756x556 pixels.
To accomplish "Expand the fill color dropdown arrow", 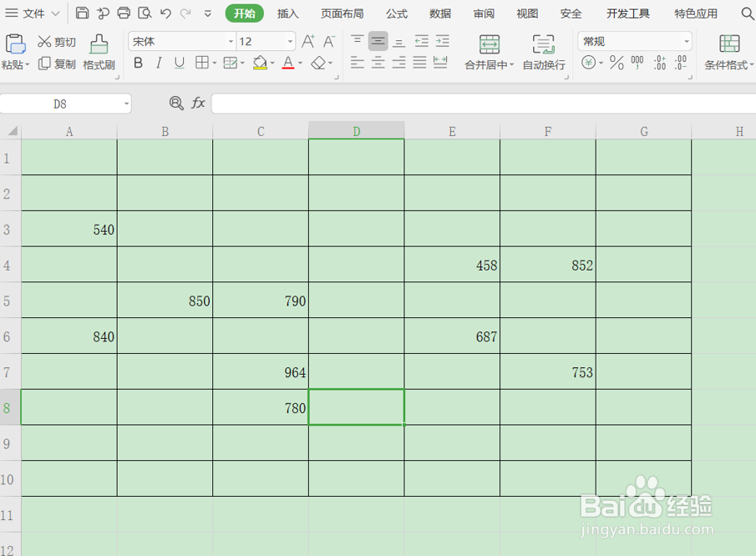I will point(272,63).
